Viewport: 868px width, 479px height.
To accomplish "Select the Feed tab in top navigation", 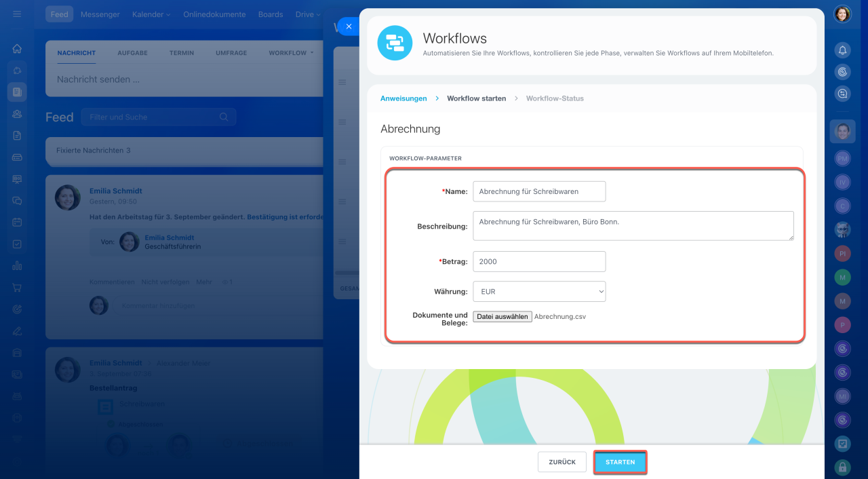I will point(60,14).
